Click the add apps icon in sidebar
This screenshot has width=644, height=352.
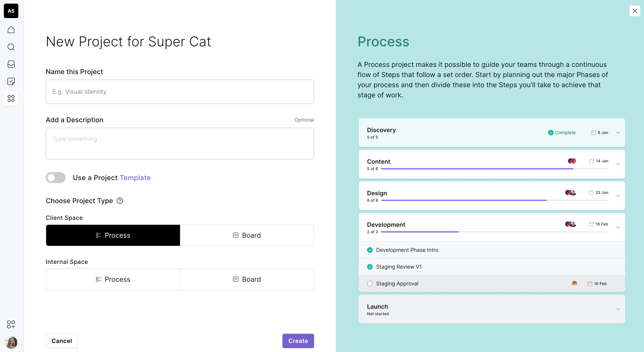(x=11, y=324)
